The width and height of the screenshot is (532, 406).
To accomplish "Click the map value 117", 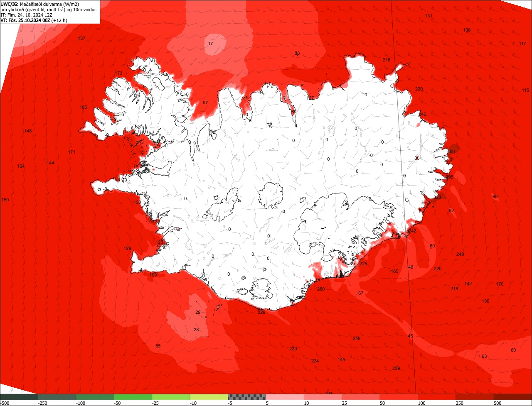I will [x=522, y=44].
